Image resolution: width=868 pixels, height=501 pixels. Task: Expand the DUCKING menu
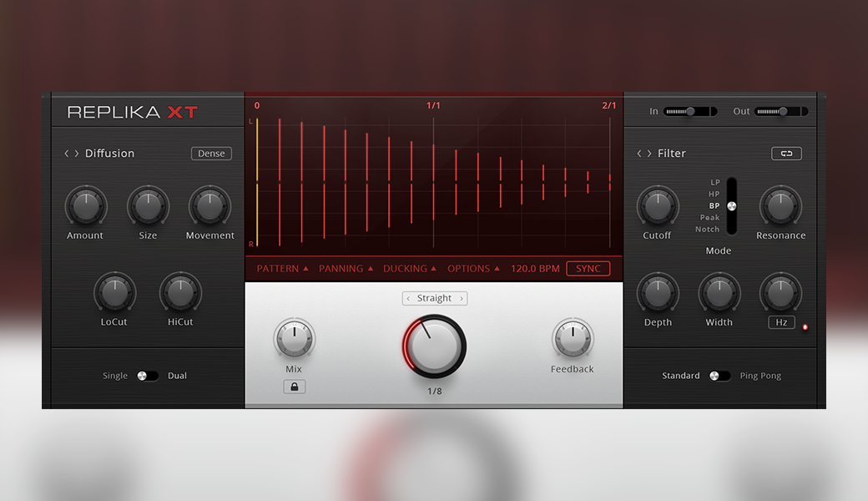click(410, 269)
